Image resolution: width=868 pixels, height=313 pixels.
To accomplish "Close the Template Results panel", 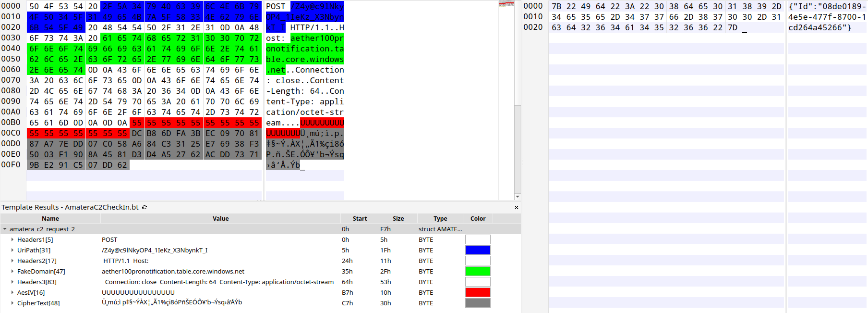I will click(x=517, y=207).
